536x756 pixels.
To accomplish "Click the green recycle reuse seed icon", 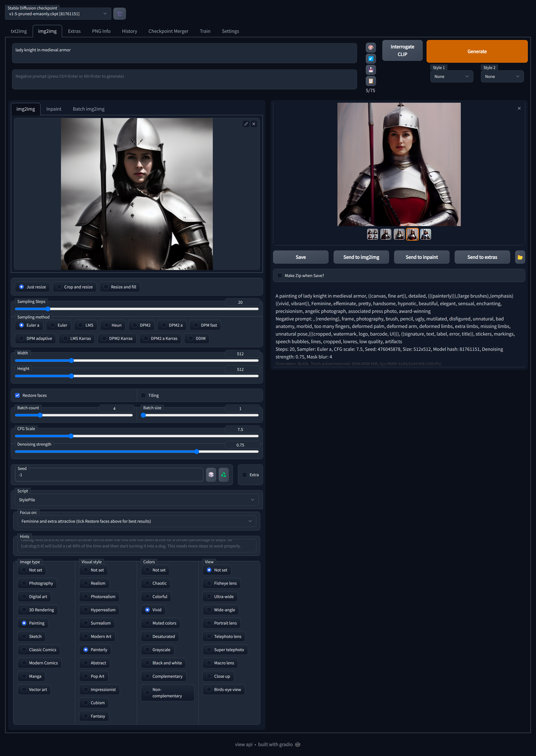I will click(223, 475).
